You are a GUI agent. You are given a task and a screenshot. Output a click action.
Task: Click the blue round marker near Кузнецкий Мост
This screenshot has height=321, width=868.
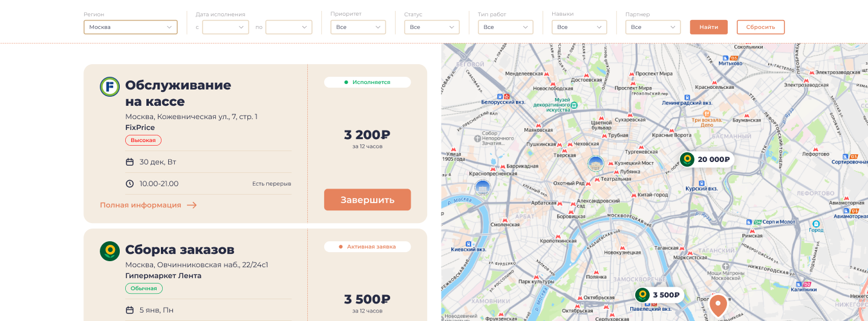click(596, 163)
